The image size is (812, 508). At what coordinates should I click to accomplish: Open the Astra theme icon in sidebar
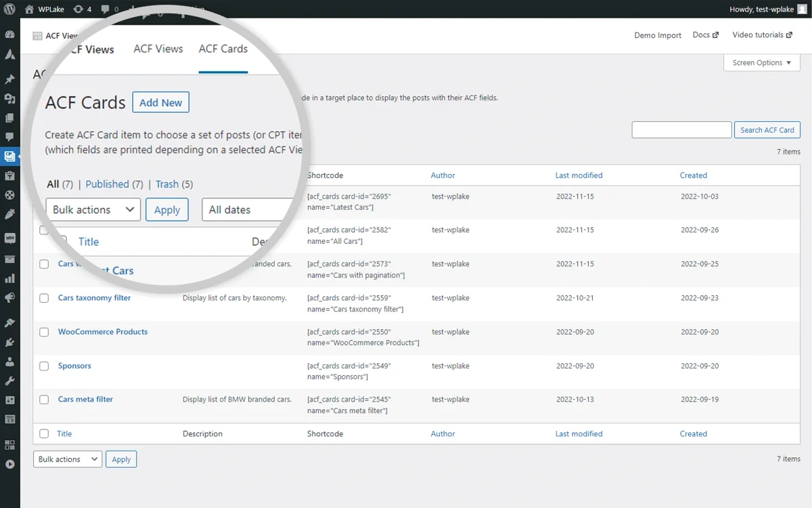point(10,55)
